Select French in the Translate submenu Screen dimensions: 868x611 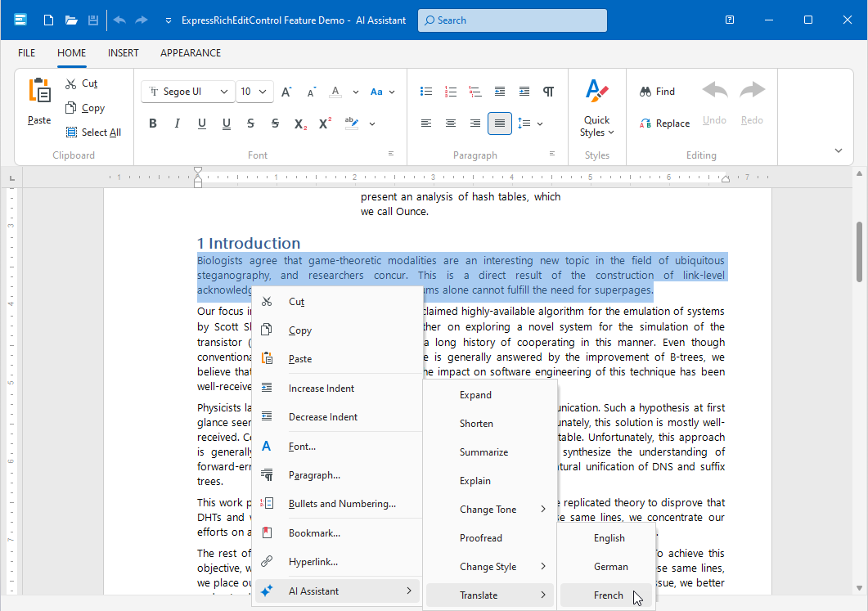pos(608,595)
